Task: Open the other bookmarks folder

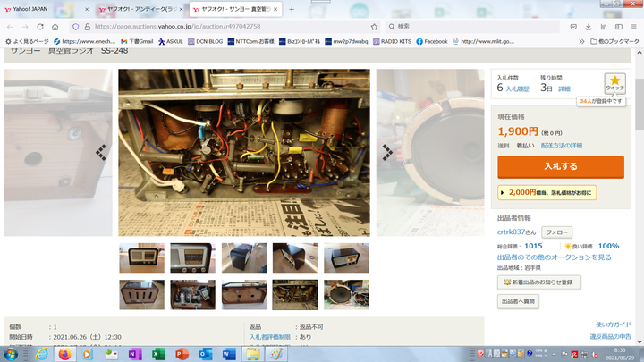Action: point(613,41)
